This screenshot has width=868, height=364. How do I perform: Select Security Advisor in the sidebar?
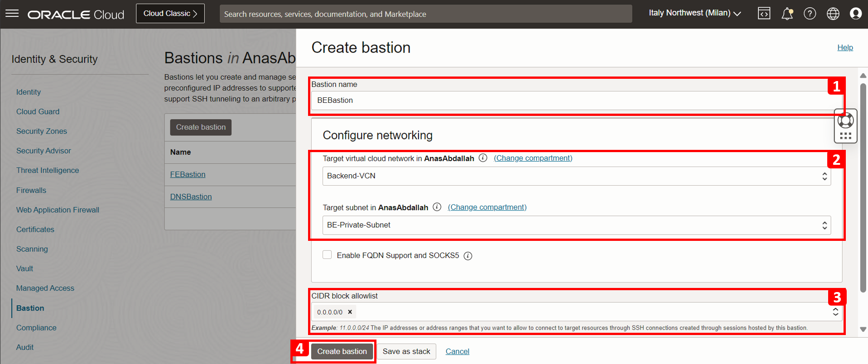tap(43, 151)
